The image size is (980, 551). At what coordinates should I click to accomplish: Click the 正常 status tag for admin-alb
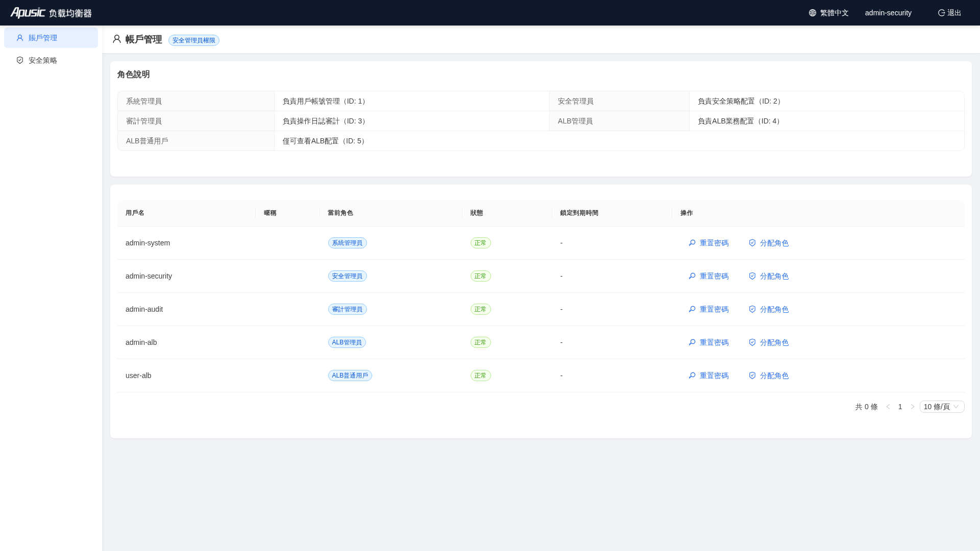coord(481,342)
